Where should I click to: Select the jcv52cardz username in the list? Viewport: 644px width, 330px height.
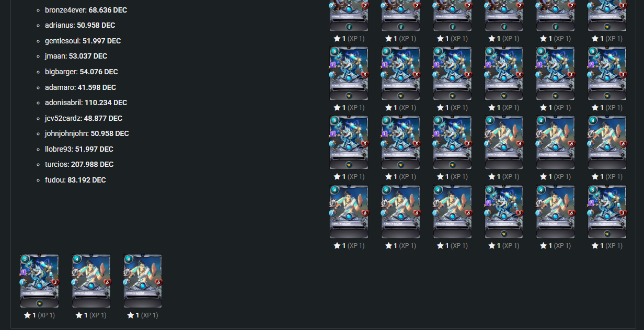pyautogui.click(x=63, y=118)
